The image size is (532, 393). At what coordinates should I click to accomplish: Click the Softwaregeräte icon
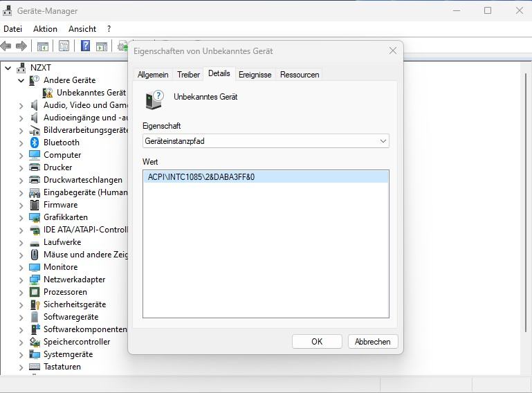pyautogui.click(x=35, y=317)
